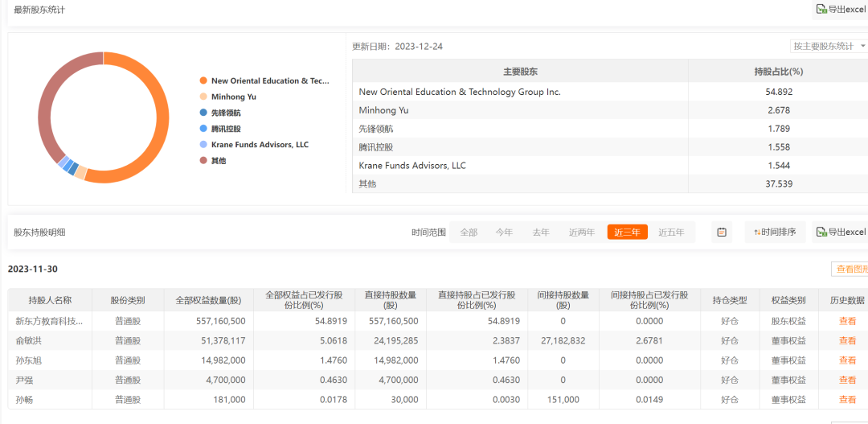Click 持仓类型 column header

pyautogui.click(x=730, y=300)
